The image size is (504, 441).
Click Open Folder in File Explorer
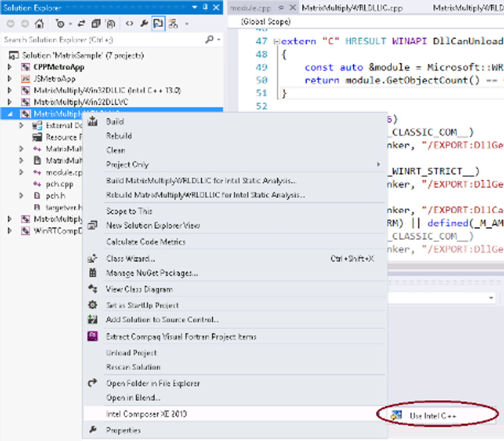coord(153,383)
